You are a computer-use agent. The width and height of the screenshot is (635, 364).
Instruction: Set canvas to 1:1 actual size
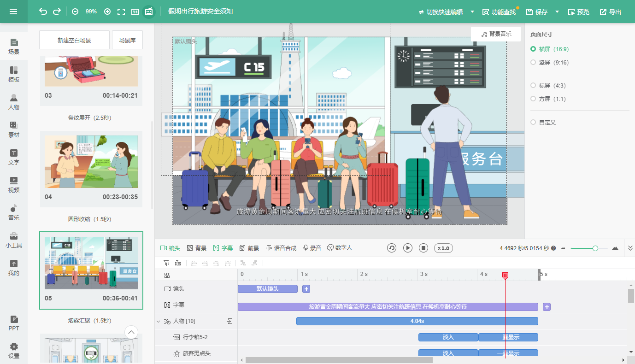(x=135, y=12)
